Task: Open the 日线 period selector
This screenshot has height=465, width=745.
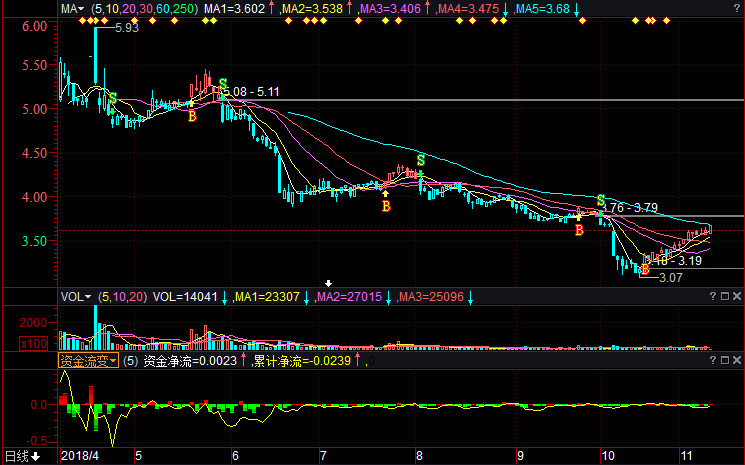Action: coord(22,457)
